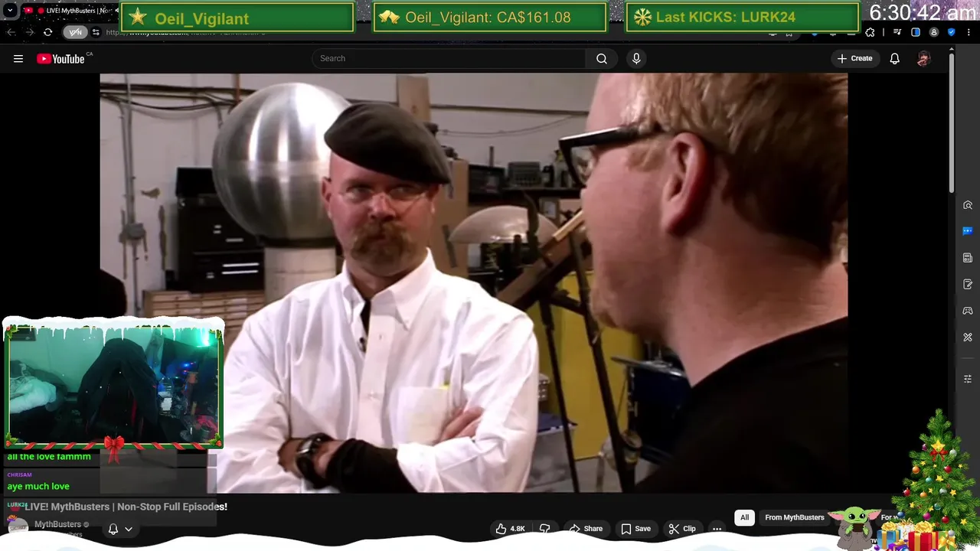Open the blue chat bubble sidebar icon
The image size is (980, 551).
[968, 231]
